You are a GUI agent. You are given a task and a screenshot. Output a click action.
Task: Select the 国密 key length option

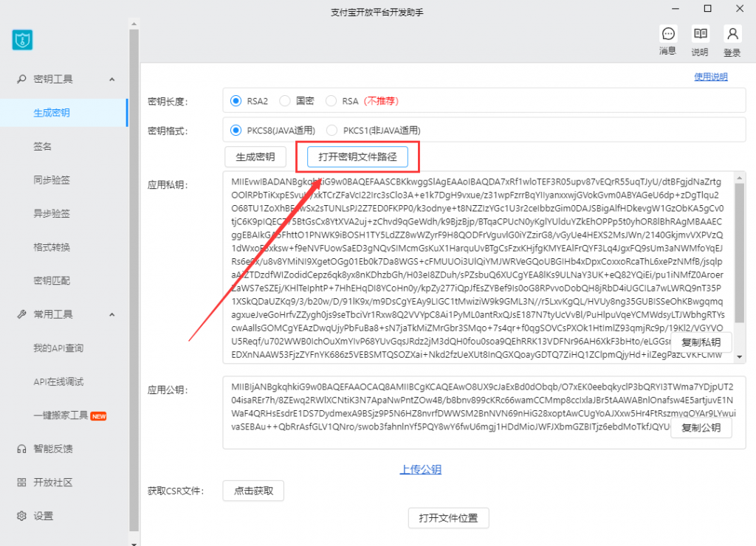pos(285,101)
